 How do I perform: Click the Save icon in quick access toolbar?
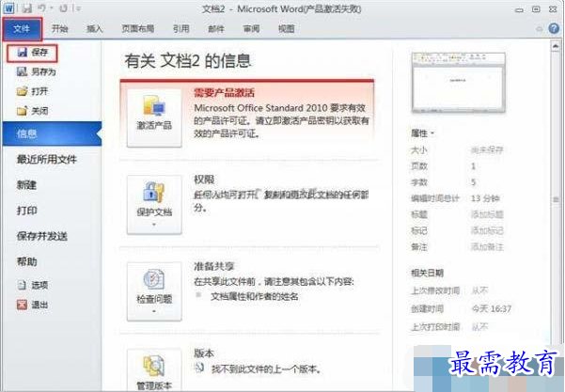pos(26,8)
